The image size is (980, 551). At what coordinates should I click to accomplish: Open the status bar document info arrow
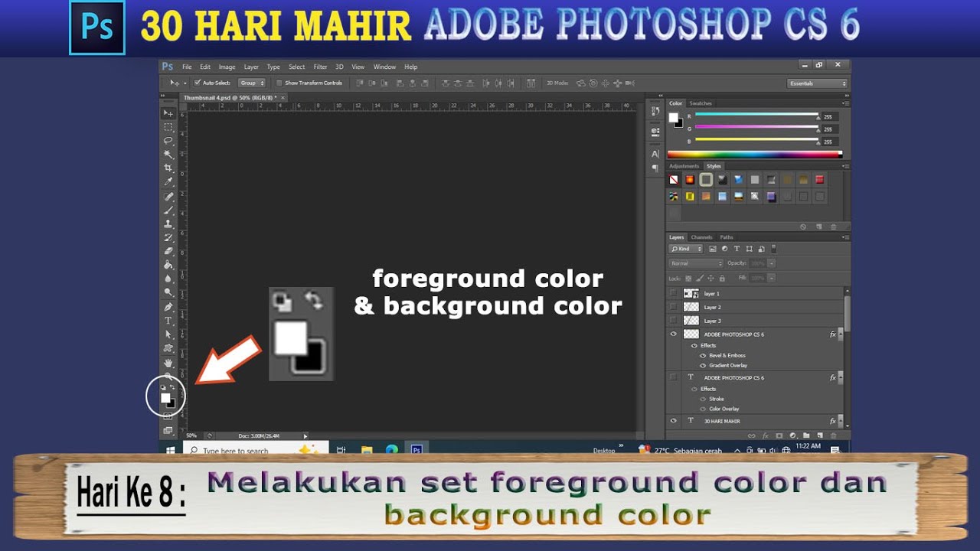(305, 435)
